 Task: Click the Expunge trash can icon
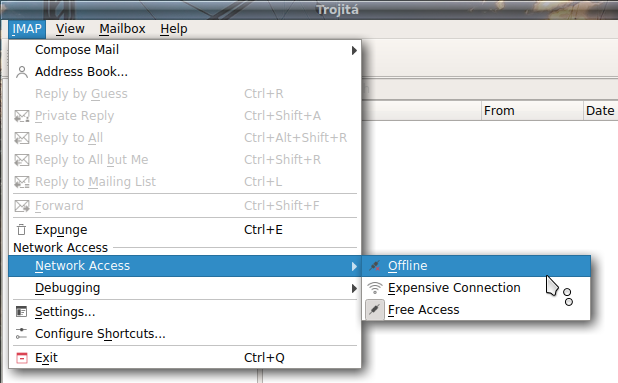tap(22, 230)
